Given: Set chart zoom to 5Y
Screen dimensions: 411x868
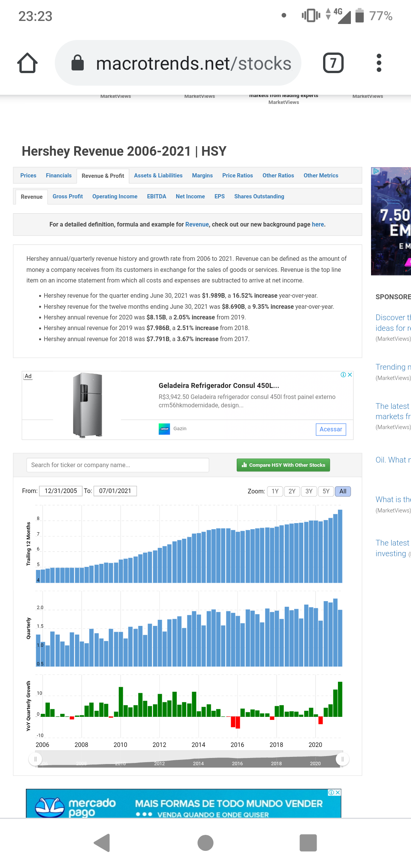Looking at the screenshot, I should (326, 491).
